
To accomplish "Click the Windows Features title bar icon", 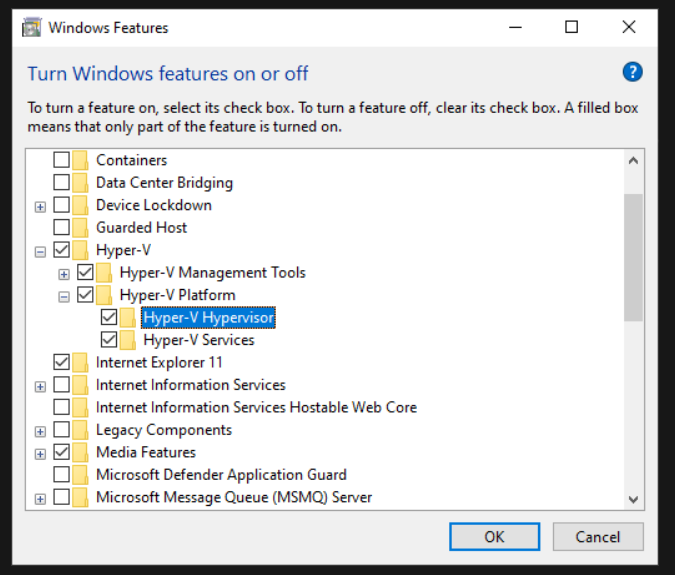I will coord(31,28).
